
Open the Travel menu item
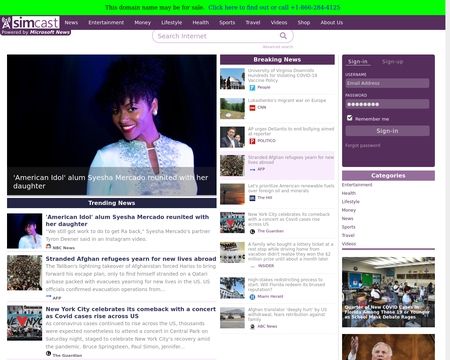[x=253, y=23]
